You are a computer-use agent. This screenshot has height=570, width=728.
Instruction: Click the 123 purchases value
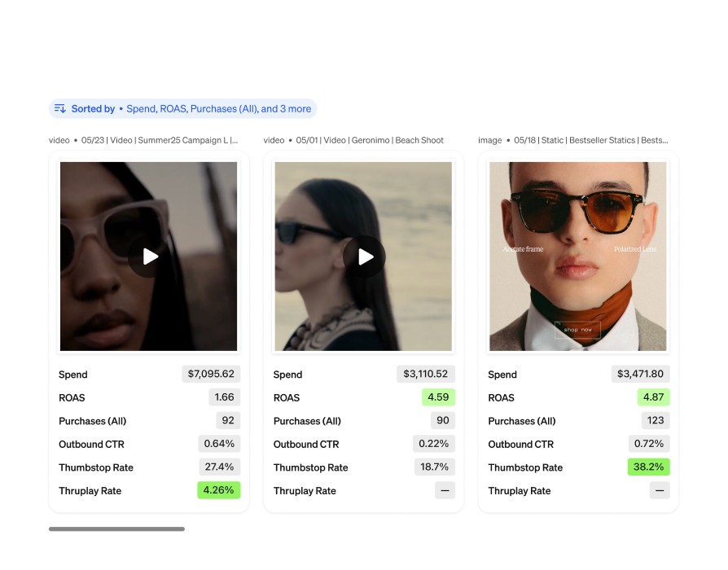pos(655,420)
